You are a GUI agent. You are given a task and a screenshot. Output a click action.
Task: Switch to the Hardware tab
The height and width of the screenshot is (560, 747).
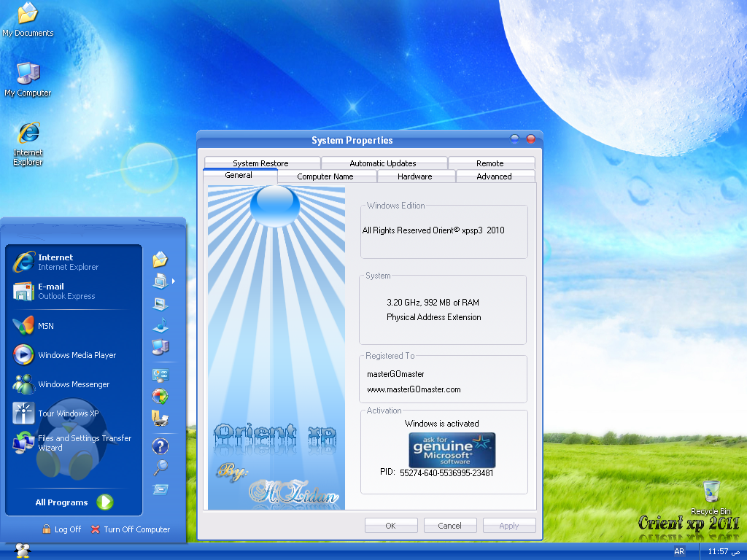pyautogui.click(x=415, y=176)
